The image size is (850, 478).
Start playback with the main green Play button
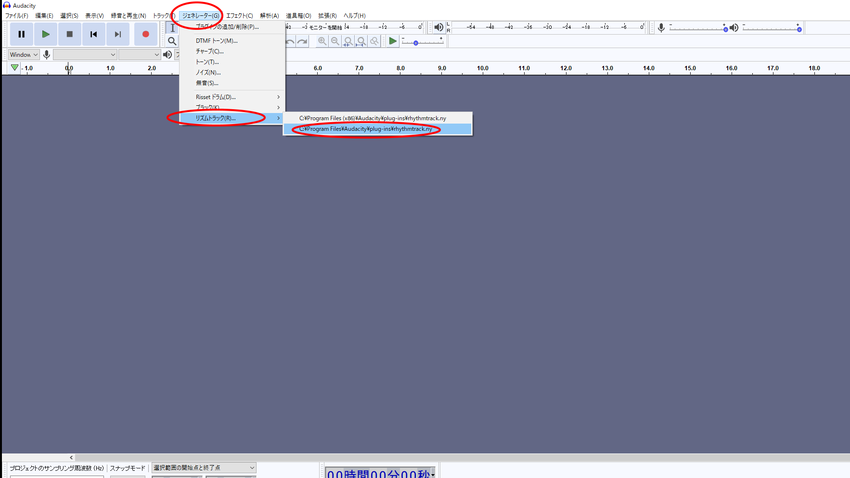click(46, 34)
